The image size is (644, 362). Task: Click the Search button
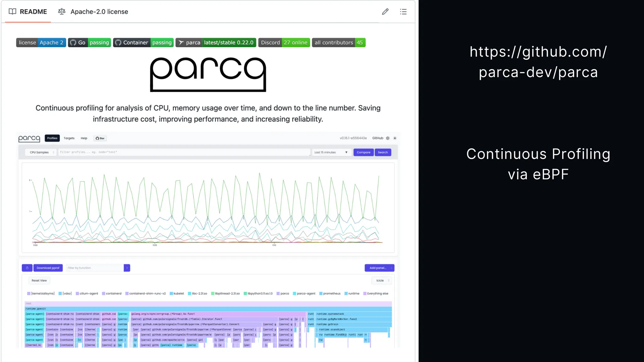383,152
